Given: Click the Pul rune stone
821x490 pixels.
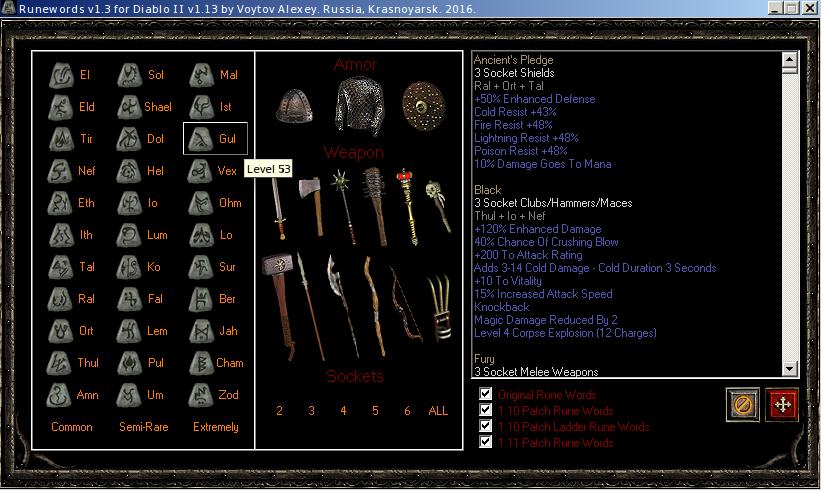Looking at the screenshot, I should 130,363.
